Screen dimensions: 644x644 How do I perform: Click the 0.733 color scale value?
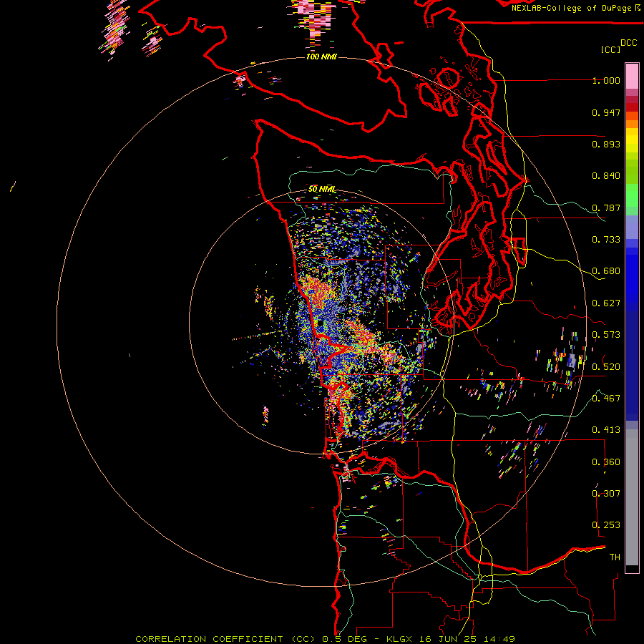606,240
